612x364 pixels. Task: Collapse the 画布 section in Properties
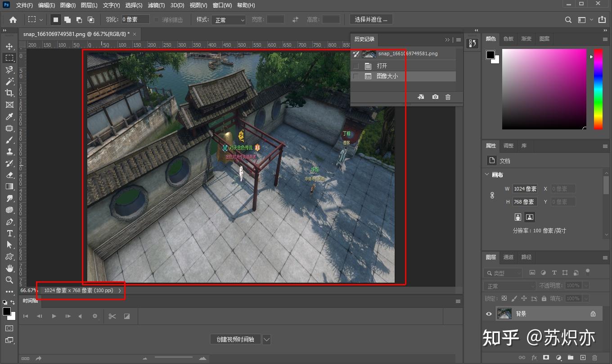pos(487,175)
